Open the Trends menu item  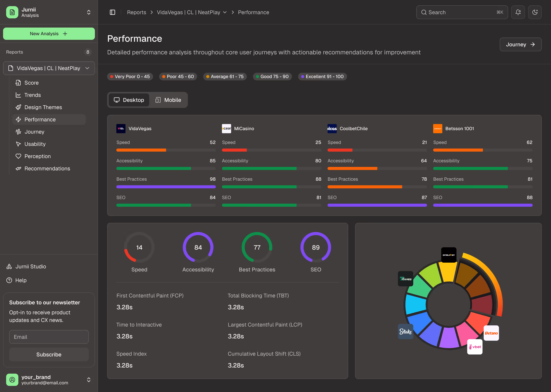32,95
